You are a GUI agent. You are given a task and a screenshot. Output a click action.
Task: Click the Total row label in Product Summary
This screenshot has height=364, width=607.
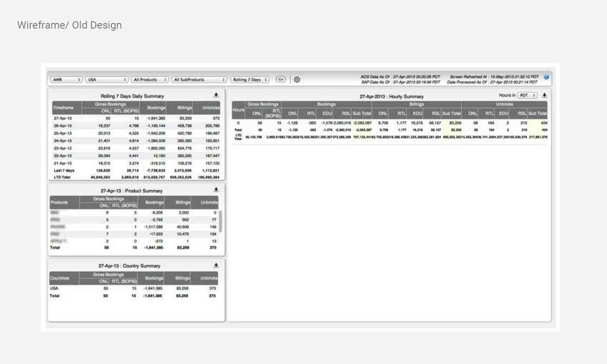(55, 248)
